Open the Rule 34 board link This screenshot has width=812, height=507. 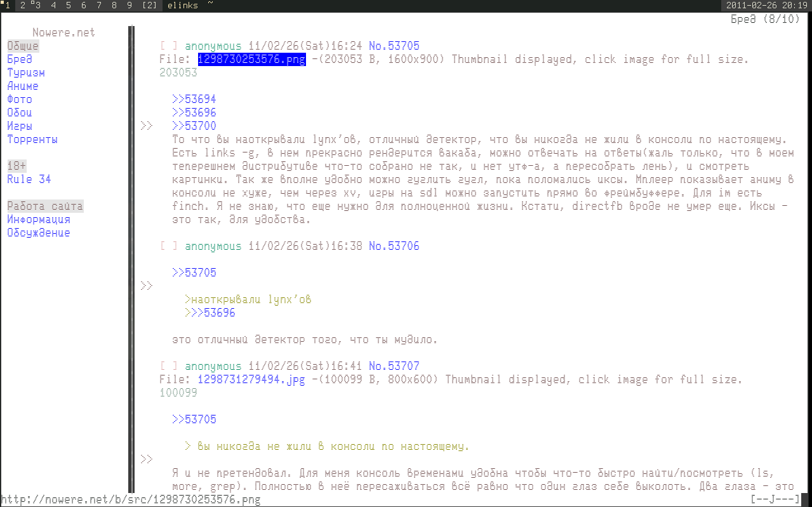pos(29,179)
